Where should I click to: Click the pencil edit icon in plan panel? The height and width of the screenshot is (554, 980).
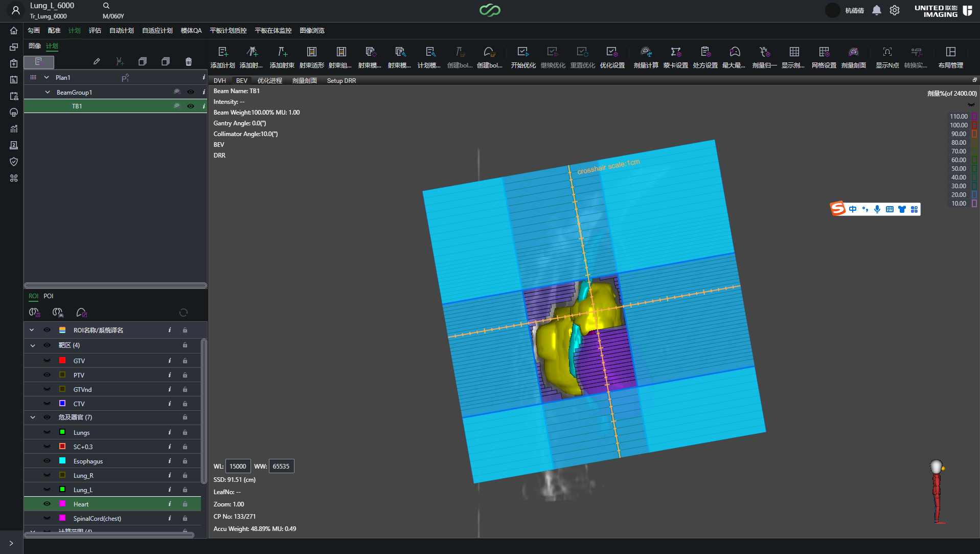coord(97,61)
